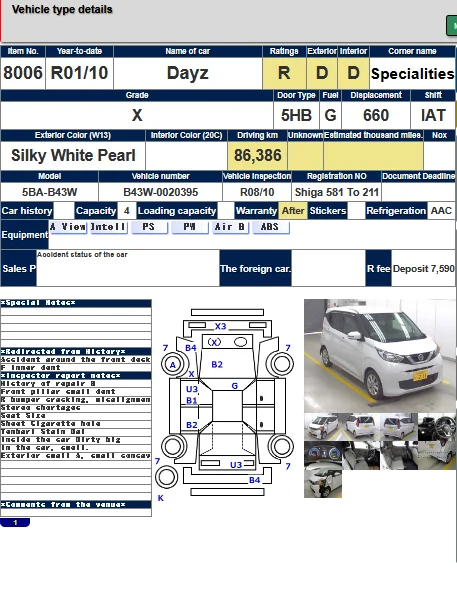457x604 pixels.
Task: Click the Front pillar small dent note
Action: click(x=76, y=391)
